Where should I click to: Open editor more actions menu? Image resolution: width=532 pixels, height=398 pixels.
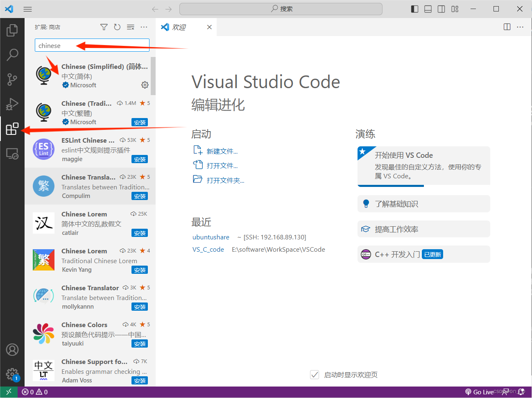tap(520, 27)
